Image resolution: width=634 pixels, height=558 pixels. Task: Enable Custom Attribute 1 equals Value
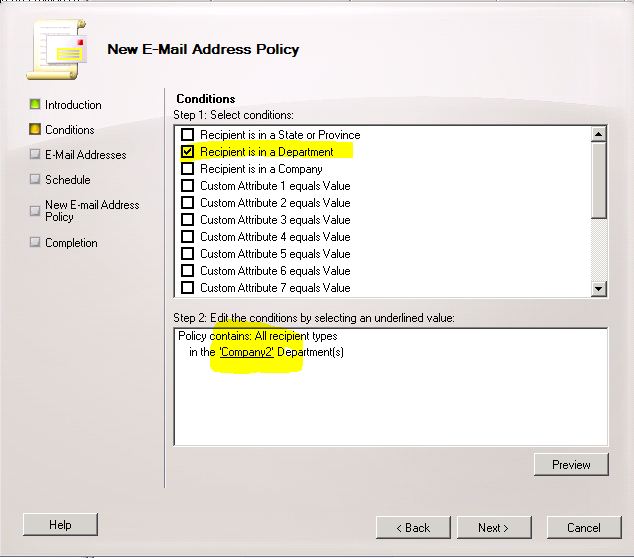point(187,186)
